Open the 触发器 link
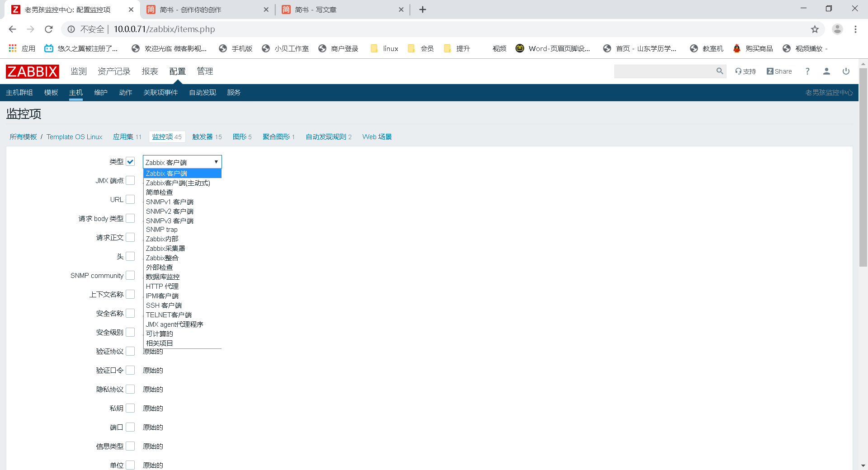Viewport: 868px width, 470px height. point(203,137)
